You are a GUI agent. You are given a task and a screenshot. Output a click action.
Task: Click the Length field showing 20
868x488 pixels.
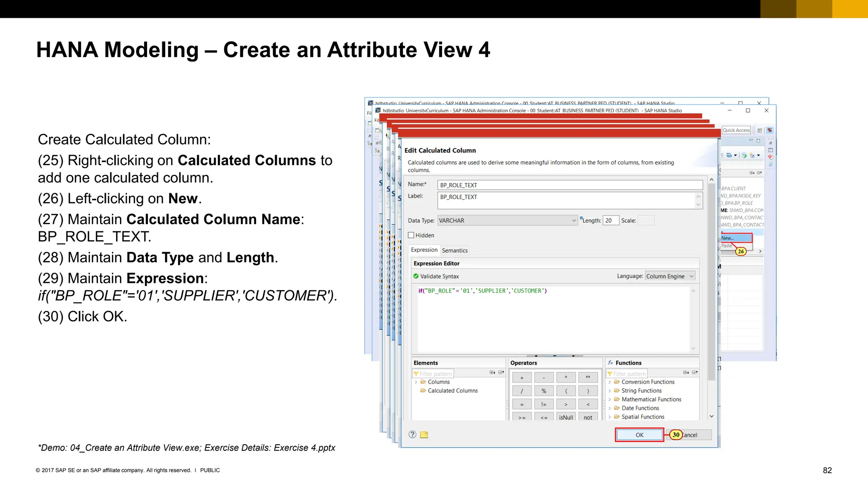point(611,220)
